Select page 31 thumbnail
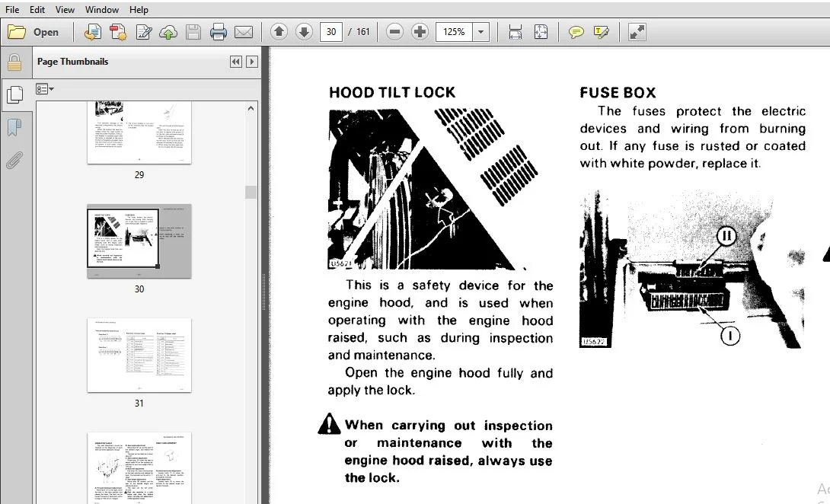 coord(139,356)
